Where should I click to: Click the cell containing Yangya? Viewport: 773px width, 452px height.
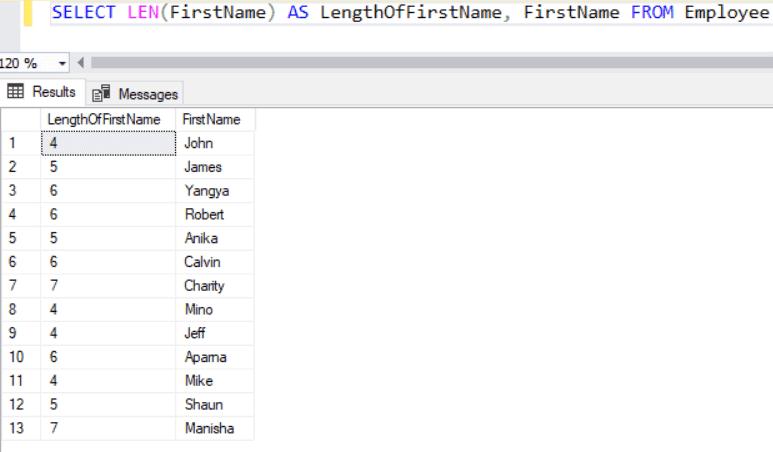pos(215,191)
